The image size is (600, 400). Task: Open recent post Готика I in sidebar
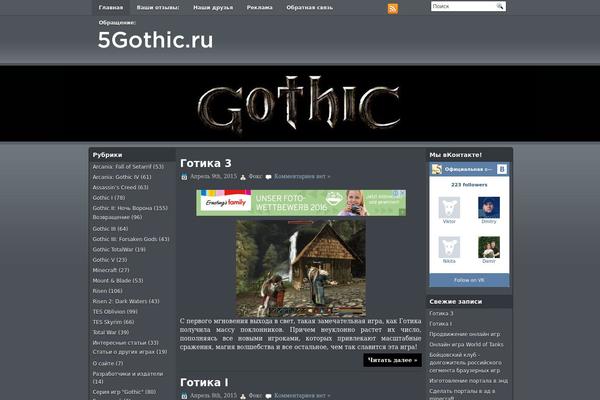(440, 323)
